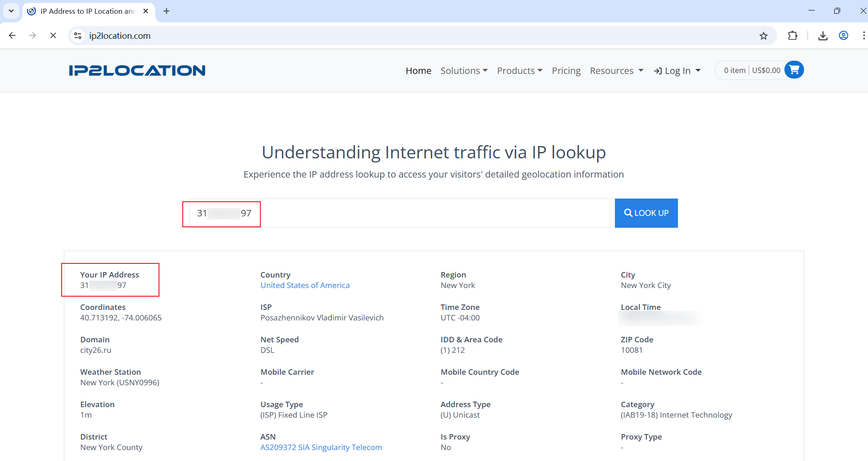The height and width of the screenshot is (461, 868).
Task: Open browser extensions puzzle icon
Action: pos(793,36)
